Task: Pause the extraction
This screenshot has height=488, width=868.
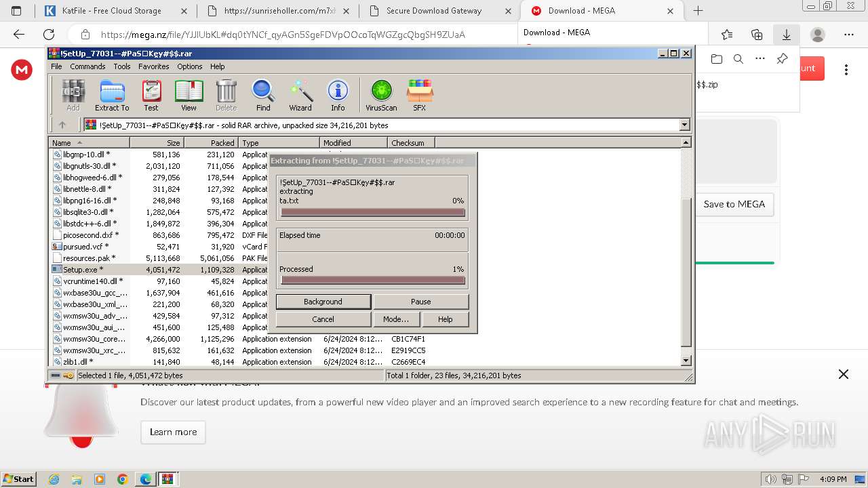Action: pyautogui.click(x=420, y=302)
